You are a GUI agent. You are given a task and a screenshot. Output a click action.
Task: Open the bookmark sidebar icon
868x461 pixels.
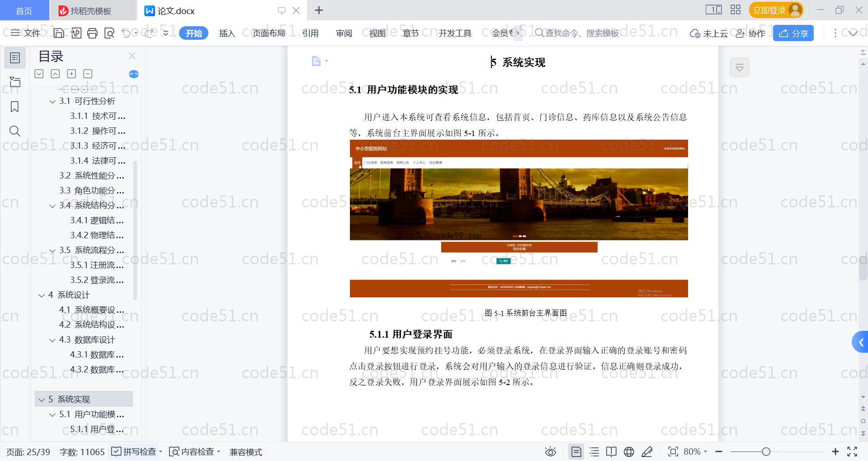pos(15,107)
